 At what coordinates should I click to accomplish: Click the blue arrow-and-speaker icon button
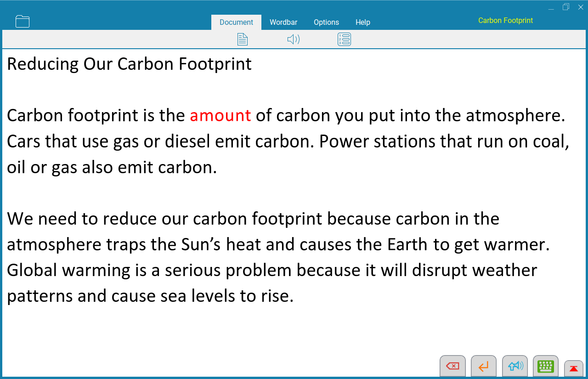514,366
